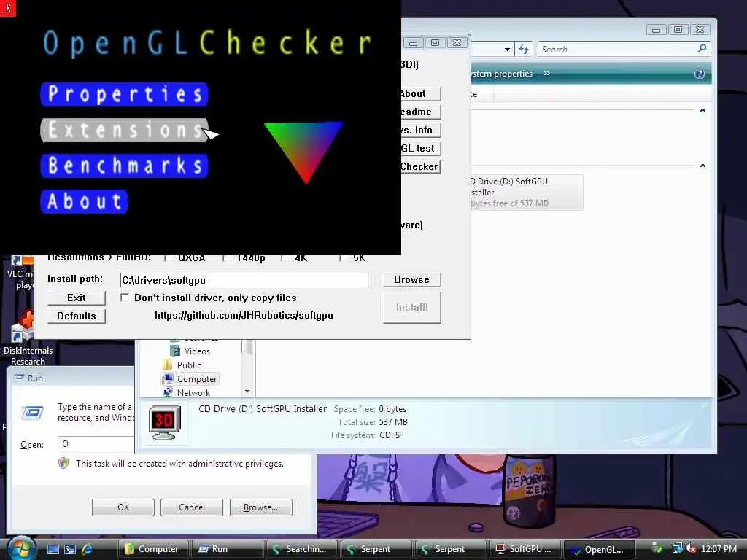Minimize the Explorer Computer window
The height and width of the screenshot is (560, 747).
coord(656,30)
